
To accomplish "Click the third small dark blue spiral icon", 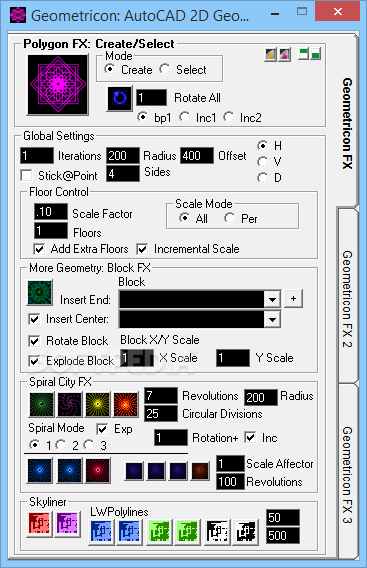I will [178, 471].
